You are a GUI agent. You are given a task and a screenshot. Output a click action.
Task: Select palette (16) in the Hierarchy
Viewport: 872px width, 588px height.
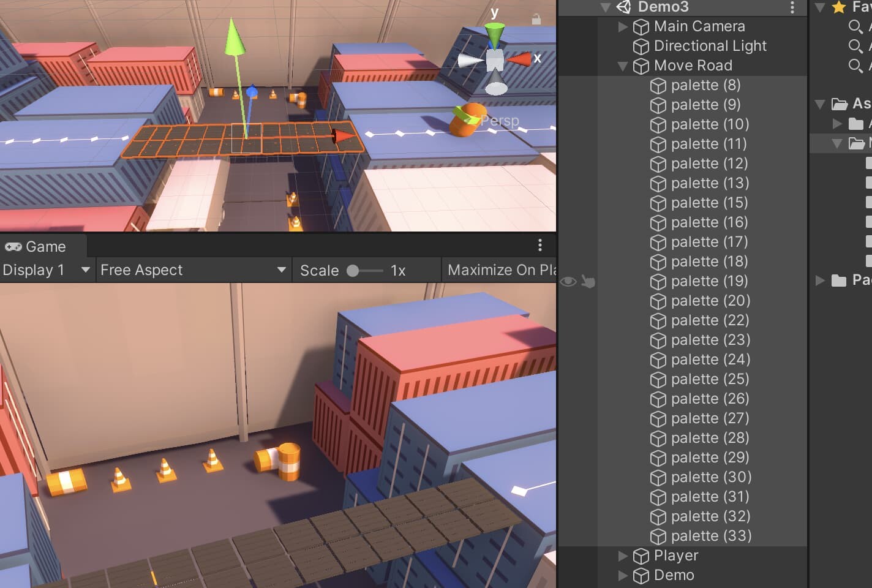pos(710,222)
